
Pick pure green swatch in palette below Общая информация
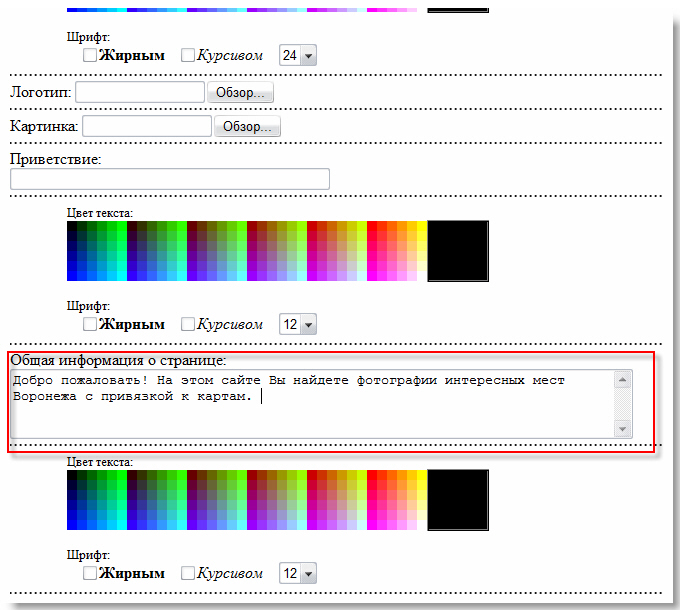coord(122,475)
